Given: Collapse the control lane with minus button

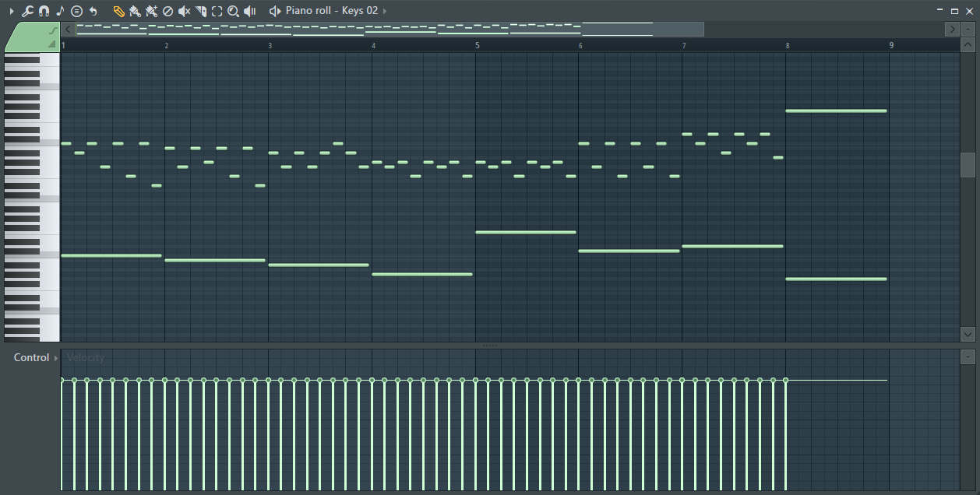Looking at the screenshot, I should [968, 356].
